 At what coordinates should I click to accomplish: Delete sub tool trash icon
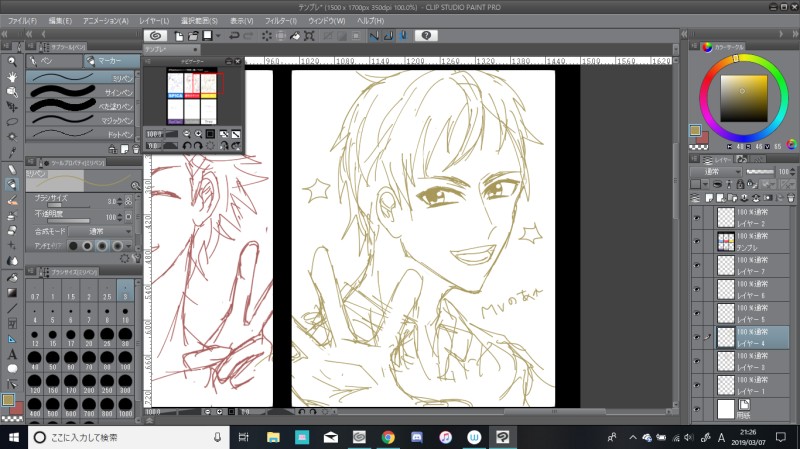136,149
